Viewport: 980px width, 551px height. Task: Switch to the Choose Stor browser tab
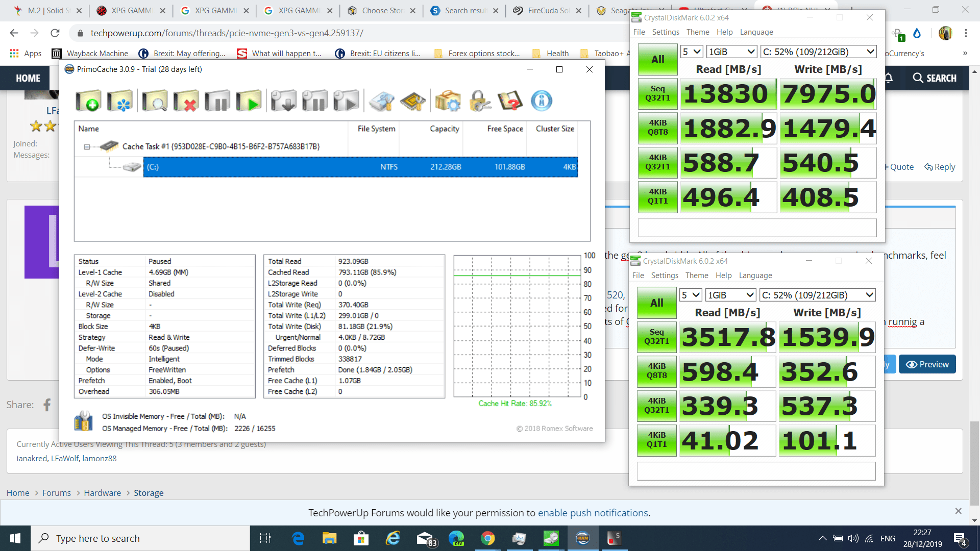tap(382, 10)
